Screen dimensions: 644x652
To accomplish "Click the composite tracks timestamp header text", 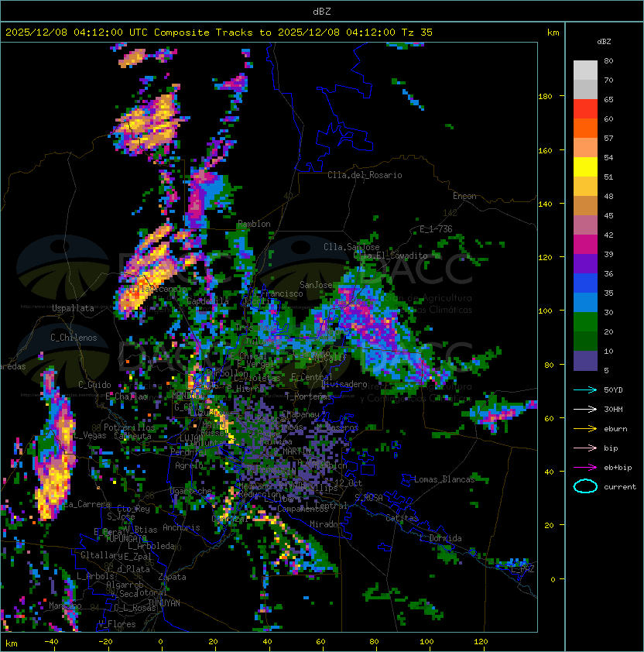I will tap(219, 33).
